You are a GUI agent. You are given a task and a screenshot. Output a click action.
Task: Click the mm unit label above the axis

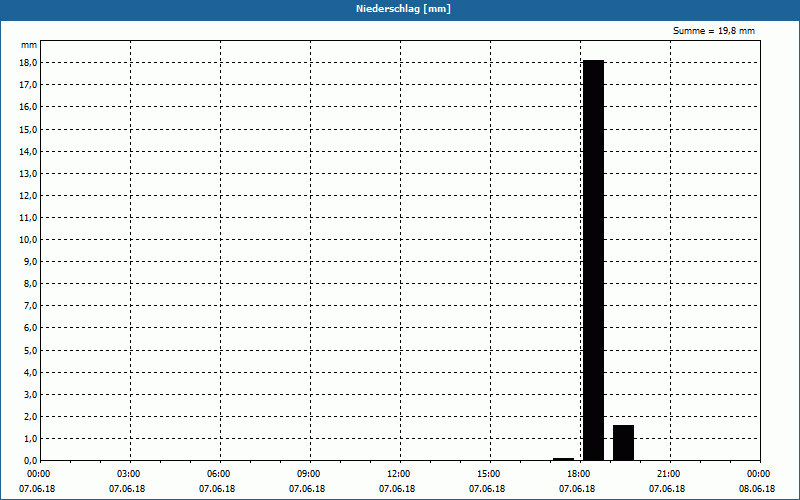click(x=29, y=45)
